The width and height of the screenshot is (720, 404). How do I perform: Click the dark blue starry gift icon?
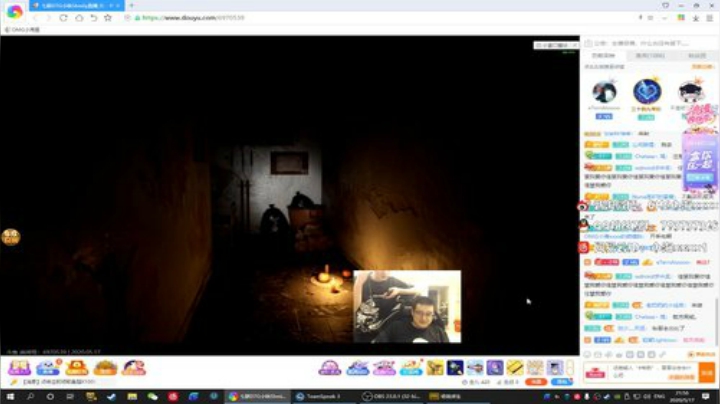(455, 367)
